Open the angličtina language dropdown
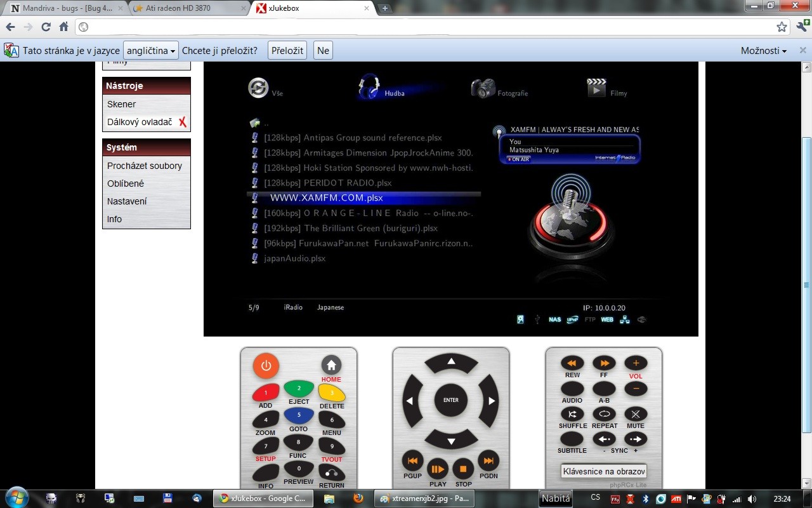The image size is (812, 508). click(x=150, y=51)
